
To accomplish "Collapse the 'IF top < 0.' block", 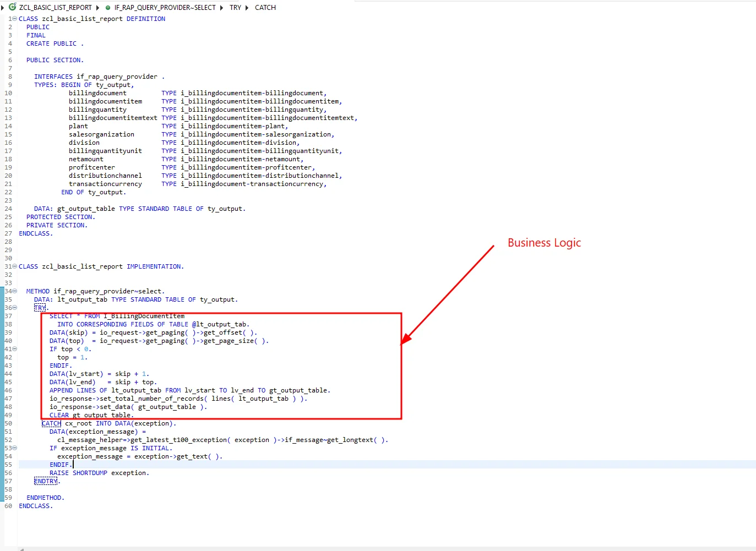I will [x=15, y=349].
